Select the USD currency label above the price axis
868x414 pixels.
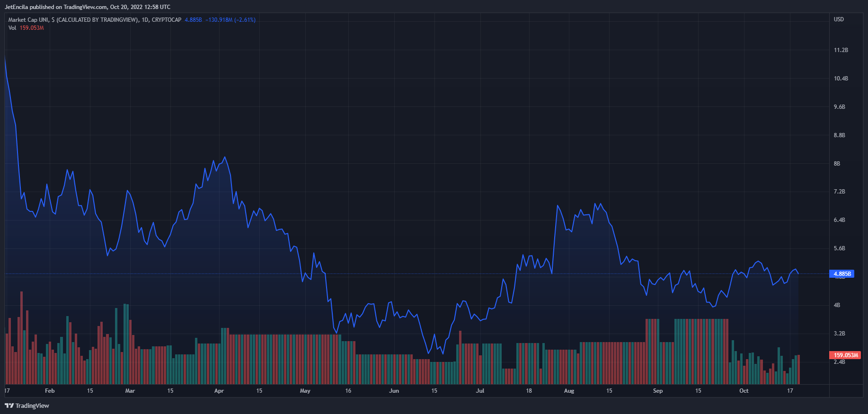coord(839,19)
